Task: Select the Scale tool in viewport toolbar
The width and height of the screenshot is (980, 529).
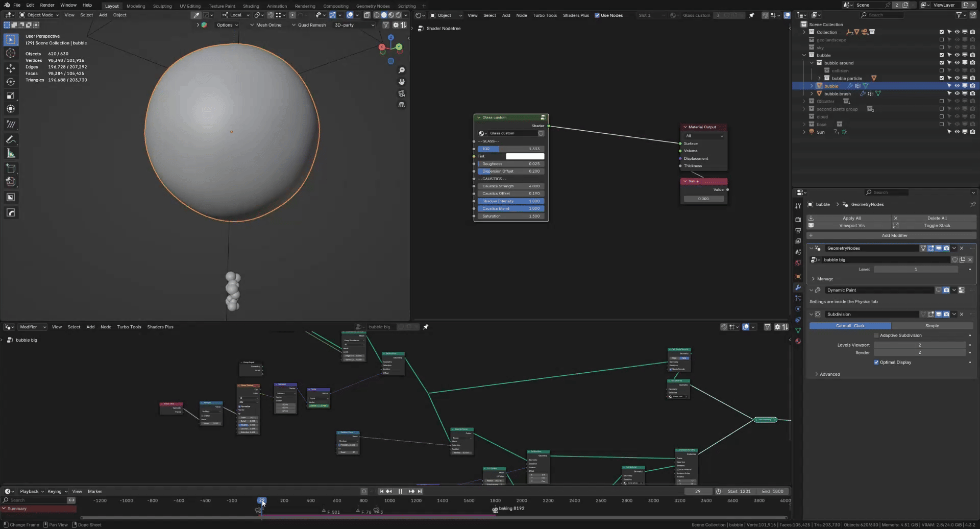Action: (11, 95)
